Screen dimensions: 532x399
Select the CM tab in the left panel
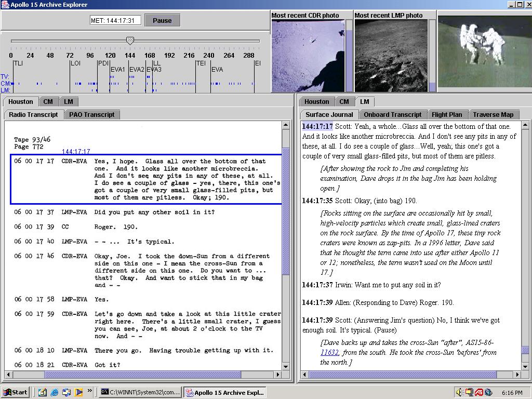point(48,101)
